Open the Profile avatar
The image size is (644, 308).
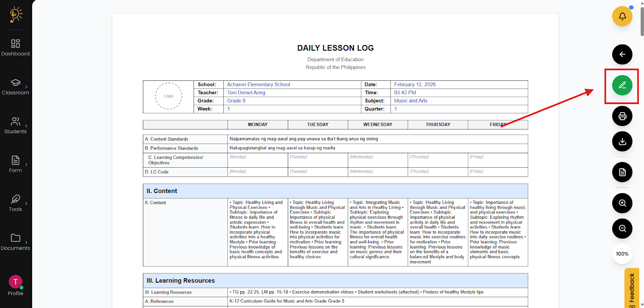click(16, 282)
